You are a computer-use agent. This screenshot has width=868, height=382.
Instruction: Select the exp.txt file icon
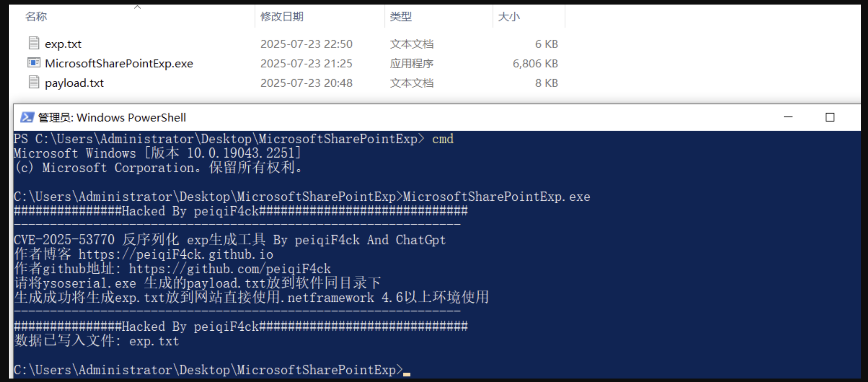34,43
